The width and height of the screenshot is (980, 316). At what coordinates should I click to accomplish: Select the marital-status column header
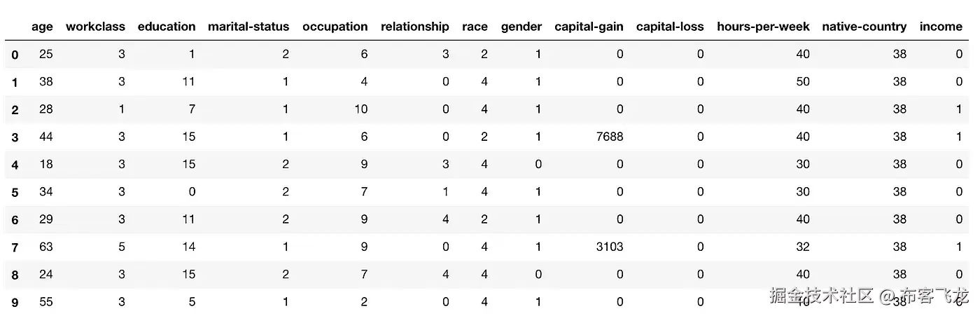tap(248, 27)
